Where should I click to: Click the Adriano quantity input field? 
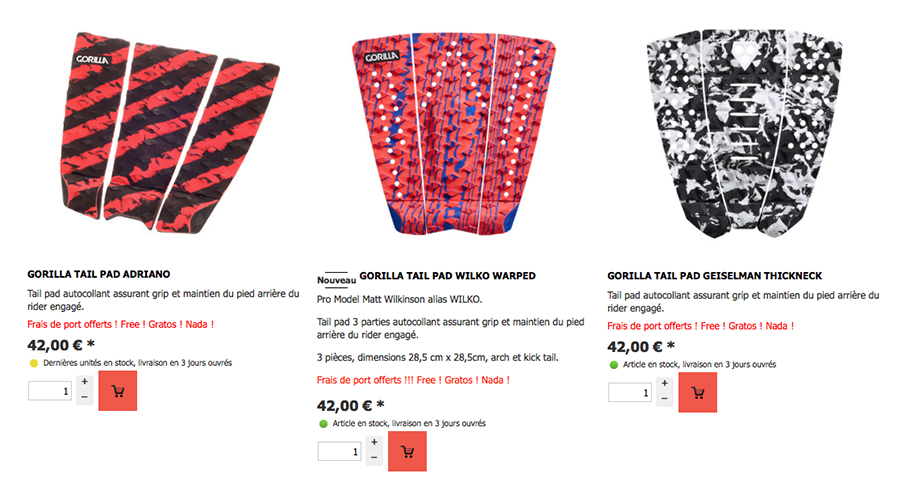50,391
